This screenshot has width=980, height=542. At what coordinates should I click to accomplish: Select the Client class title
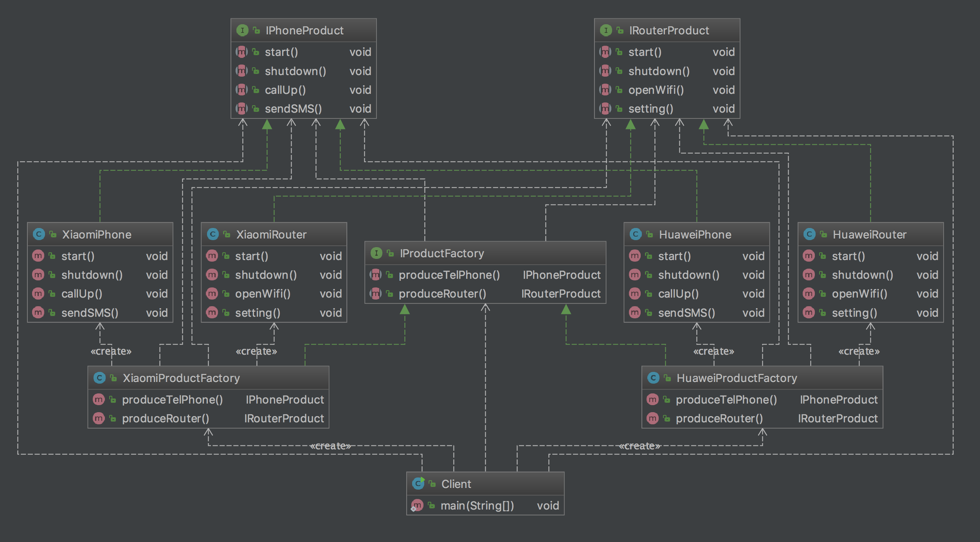[x=456, y=484]
